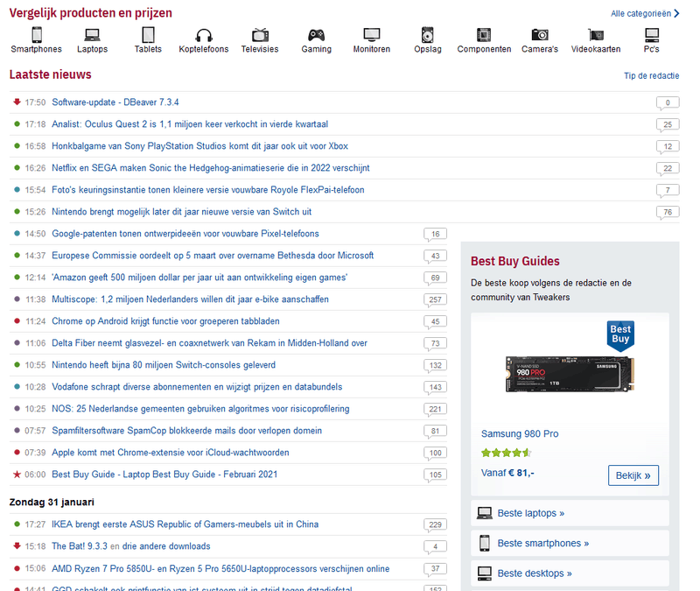700x591 pixels.
Task: Open the Videokaarten category icon
Action: click(x=596, y=35)
